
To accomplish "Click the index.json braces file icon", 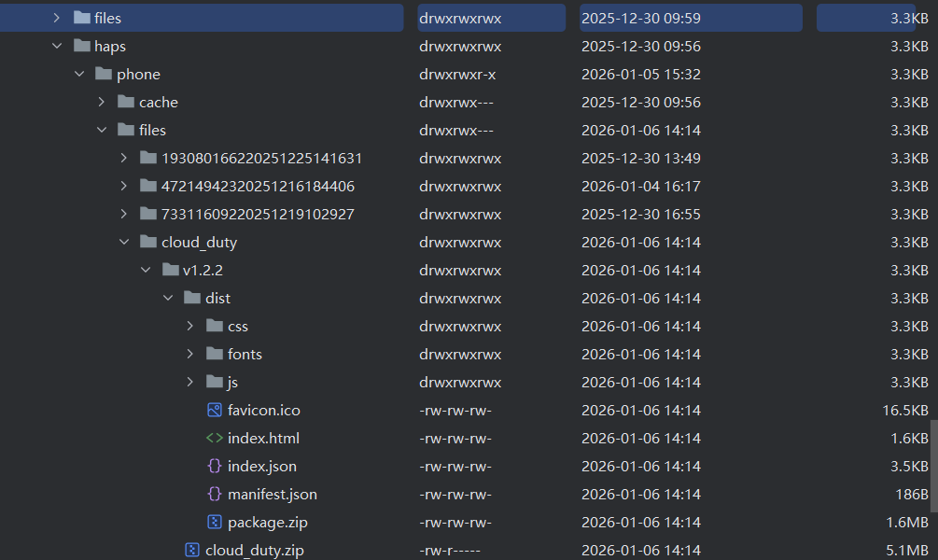I will (214, 466).
